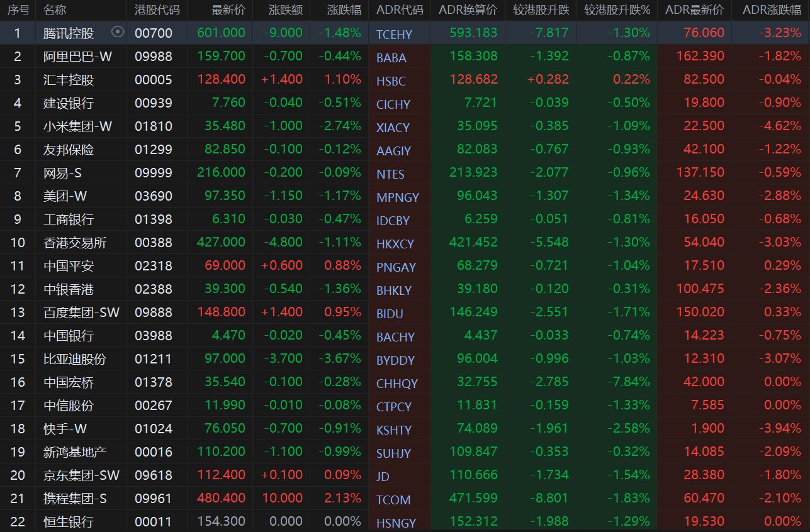Click the 友邦保险 stock name
810x532 pixels.
click(x=69, y=150)
